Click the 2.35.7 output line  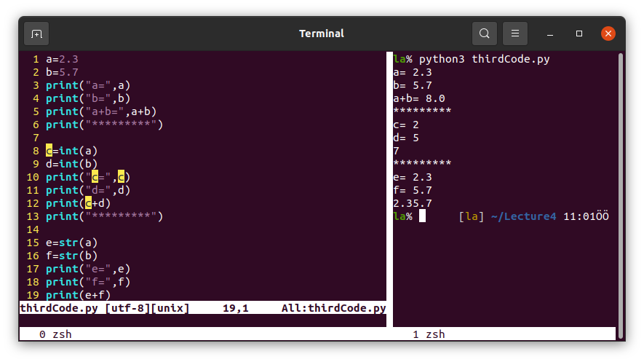[413, 203]
